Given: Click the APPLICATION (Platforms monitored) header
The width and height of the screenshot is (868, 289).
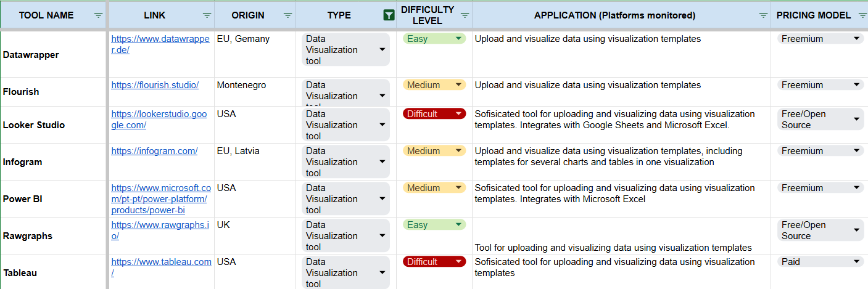Looking at the screenshot, I should tap(621, 15).
